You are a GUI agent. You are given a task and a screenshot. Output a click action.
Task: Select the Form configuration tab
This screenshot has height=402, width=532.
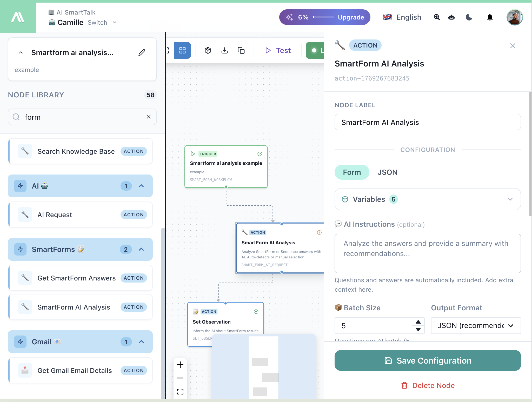352,172
